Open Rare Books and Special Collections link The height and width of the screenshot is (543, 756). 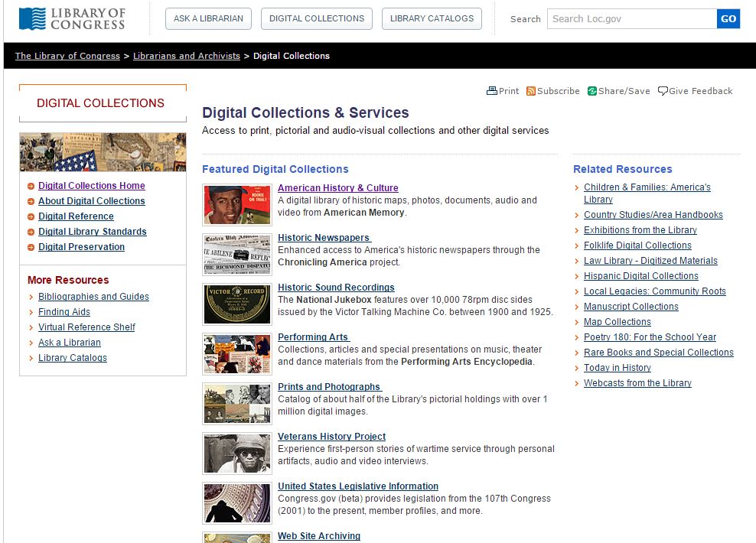click(x=659, y=353)
